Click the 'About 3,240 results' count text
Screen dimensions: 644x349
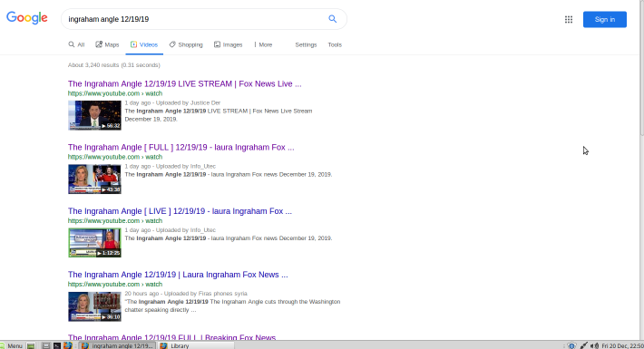click(x=114, y=65)
